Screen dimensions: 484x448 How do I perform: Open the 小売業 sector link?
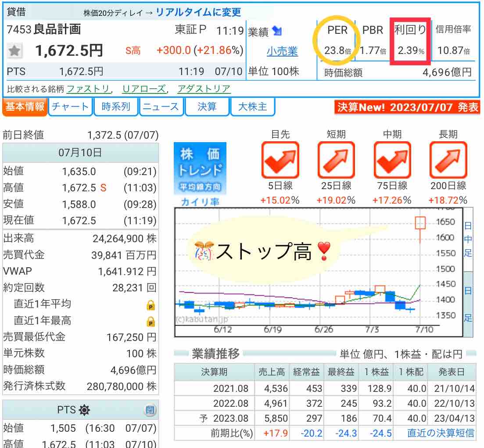click(282, 51)
